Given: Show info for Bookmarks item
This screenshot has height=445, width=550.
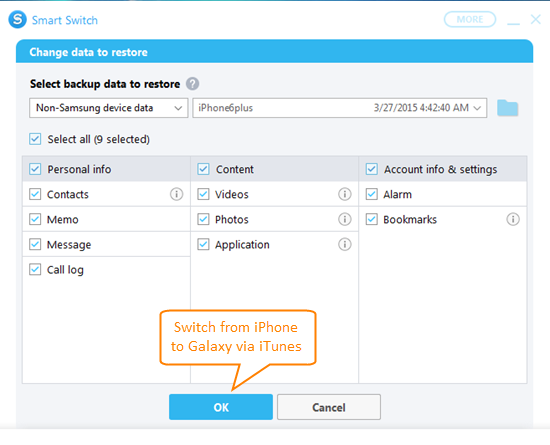Looking at the screenshot, I should click(x=513, y=219).
